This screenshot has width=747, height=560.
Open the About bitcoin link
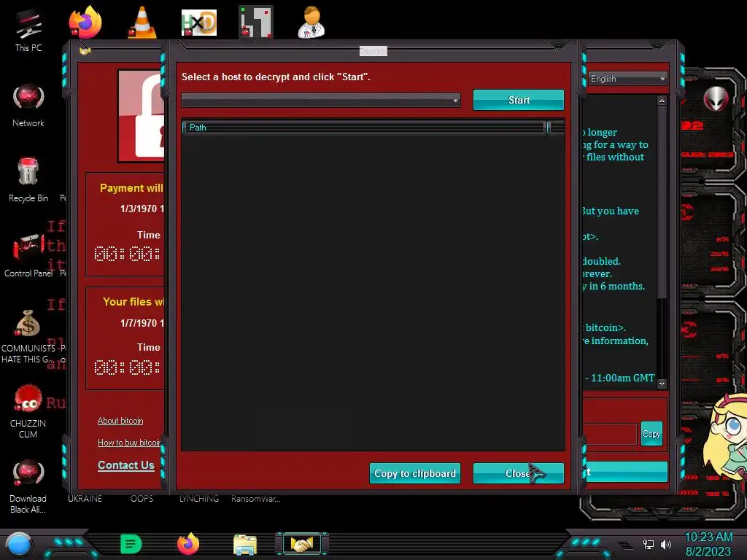pos(120,421)
